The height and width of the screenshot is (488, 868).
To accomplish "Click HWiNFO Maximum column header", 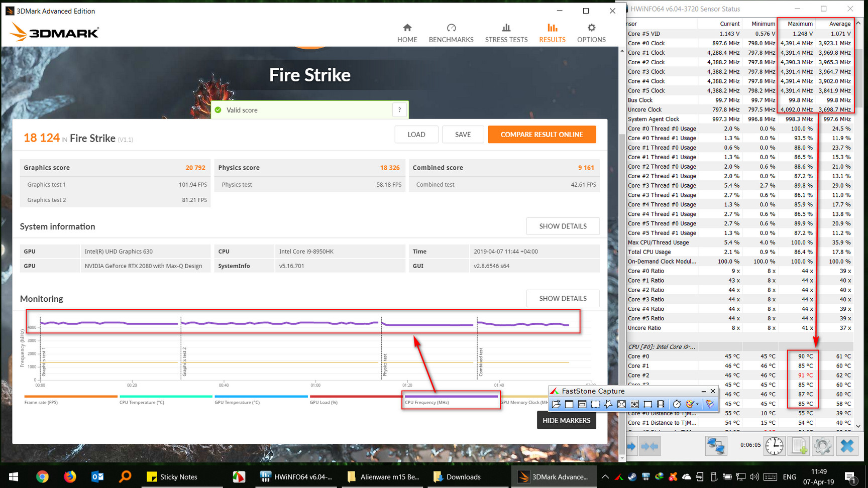I will coord(800,24).
